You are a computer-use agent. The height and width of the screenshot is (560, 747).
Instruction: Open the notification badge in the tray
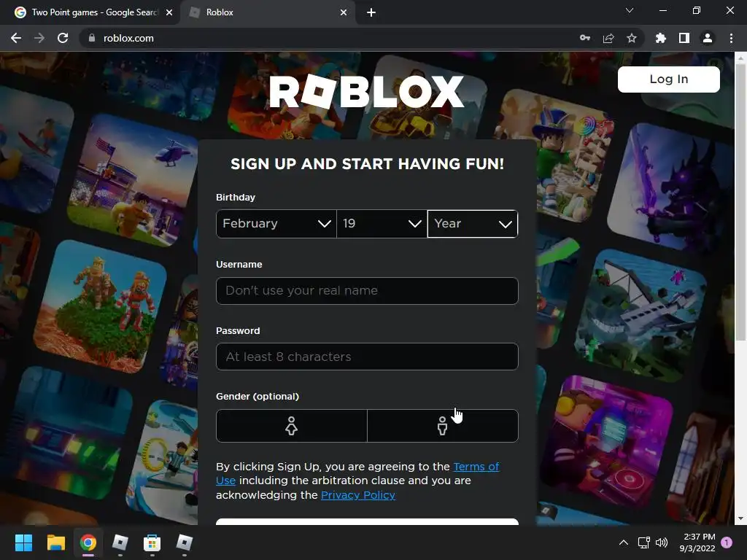[727, 542]
